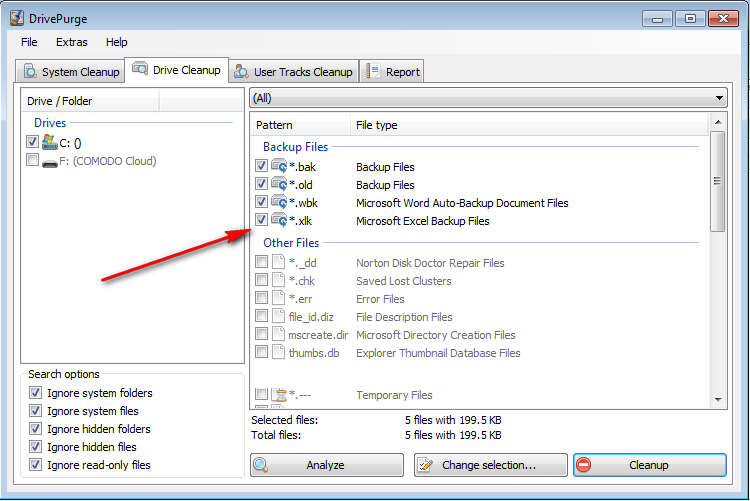Uncheck the *.xlk pattern checkbox
750x501 pixels.
pyautogui.click(x=261, y=220)
